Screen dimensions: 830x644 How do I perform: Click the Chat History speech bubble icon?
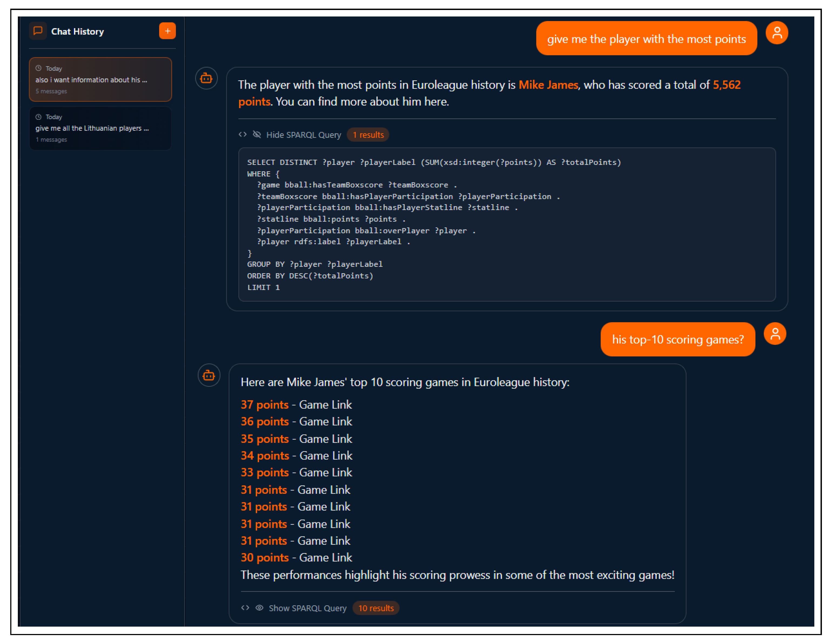click(38, 31)
